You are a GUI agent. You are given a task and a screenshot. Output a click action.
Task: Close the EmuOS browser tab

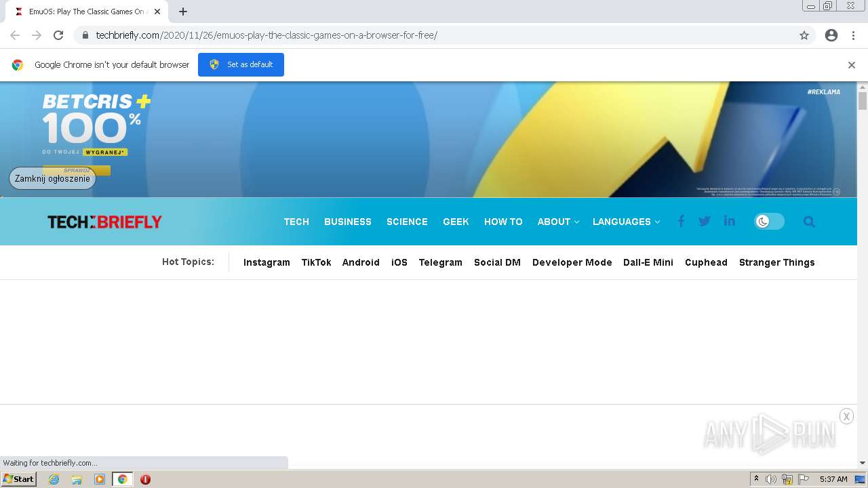[x=157, y=12]
